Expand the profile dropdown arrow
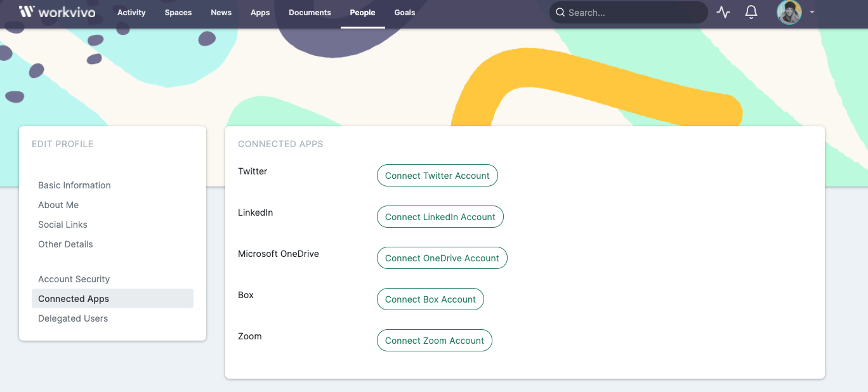This screenshot has height=392, width=868. pos(812,12)
